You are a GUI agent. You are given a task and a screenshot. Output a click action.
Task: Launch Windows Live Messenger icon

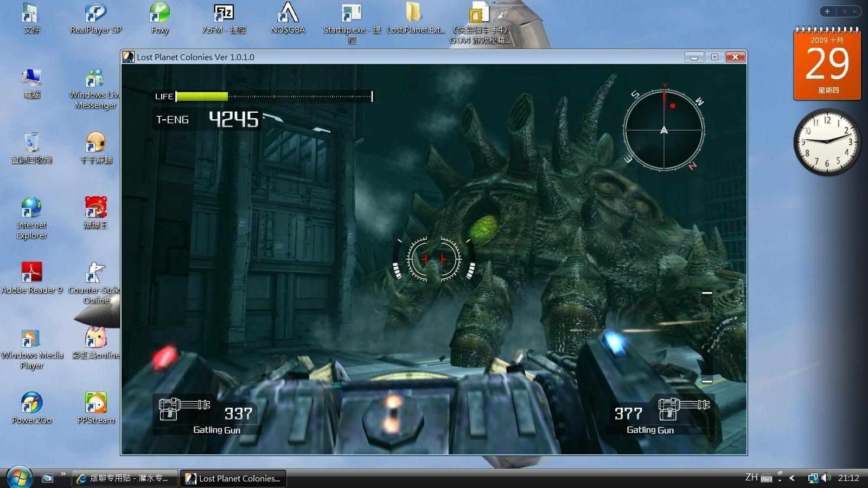pyautogui.click(x=95, y=88)
